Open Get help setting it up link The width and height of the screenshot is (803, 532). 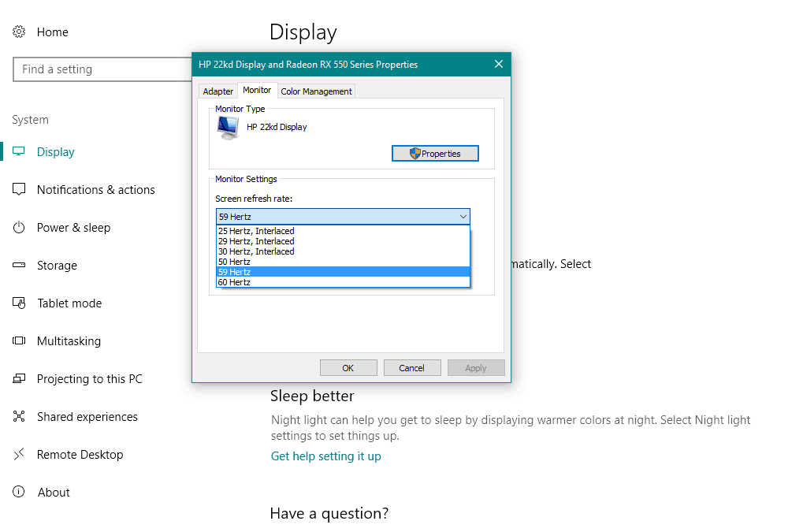tap(325, 456)
